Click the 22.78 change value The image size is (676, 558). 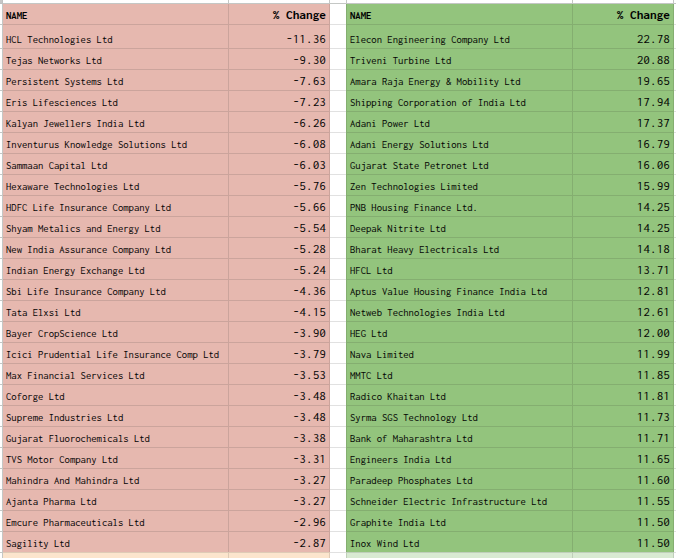(654, 39)
